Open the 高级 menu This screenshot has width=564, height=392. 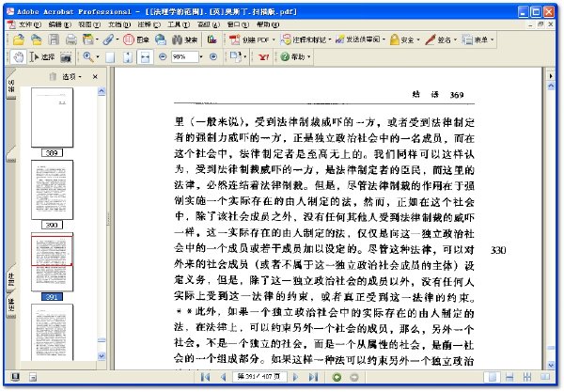tap(209, 24)
